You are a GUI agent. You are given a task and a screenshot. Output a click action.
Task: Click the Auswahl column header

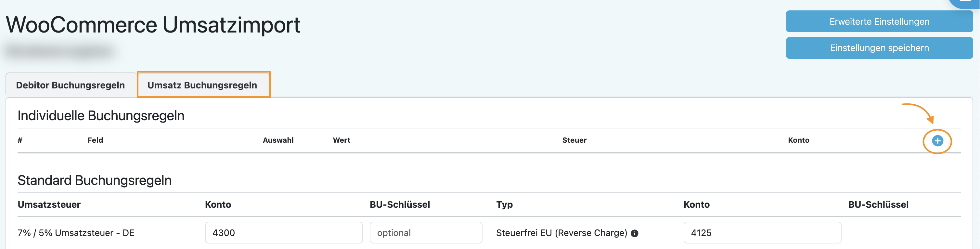(278, 140)
